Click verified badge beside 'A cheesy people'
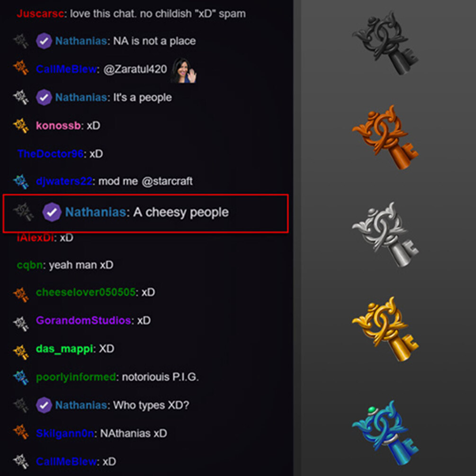Image resolution: width=476 pixels, height=476 pixels. tap(52, 212)
